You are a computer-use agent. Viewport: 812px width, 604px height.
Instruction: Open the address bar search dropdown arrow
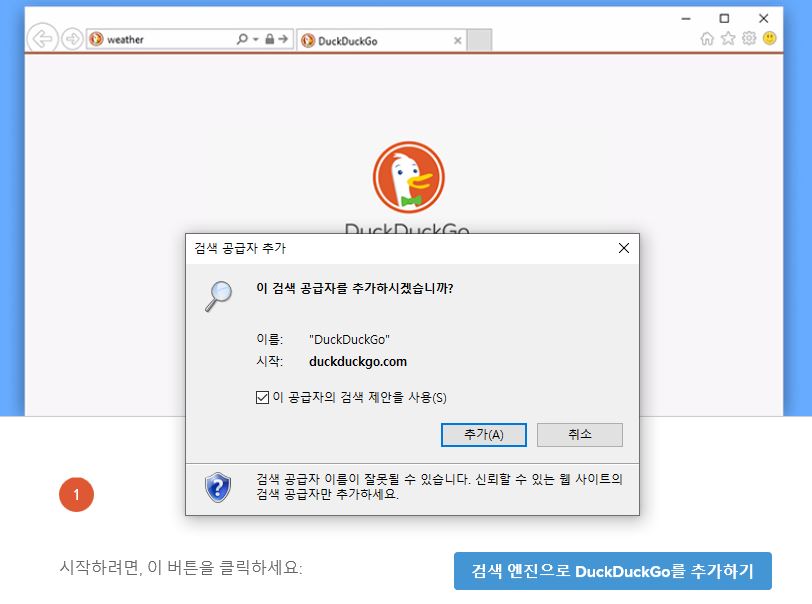[x=256, y=39]
